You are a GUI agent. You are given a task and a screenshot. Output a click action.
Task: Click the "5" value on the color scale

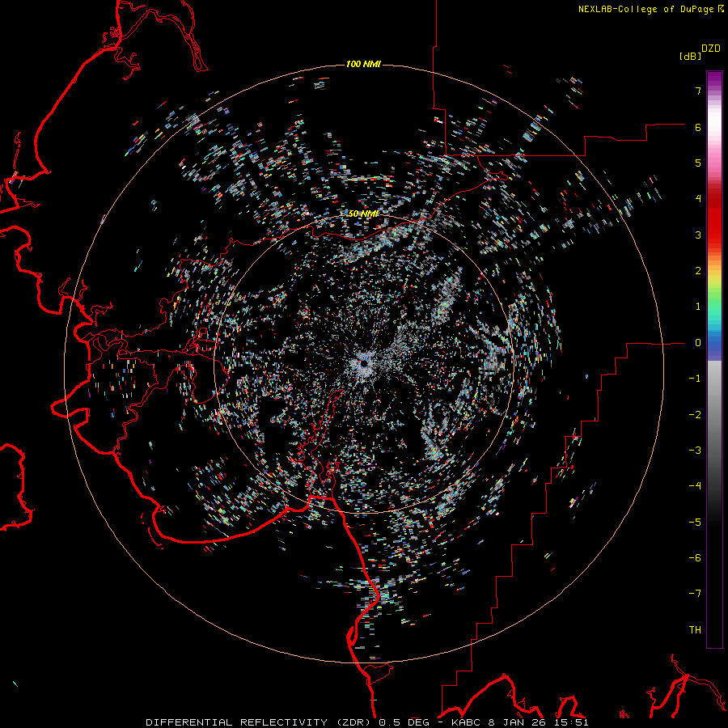698,163
